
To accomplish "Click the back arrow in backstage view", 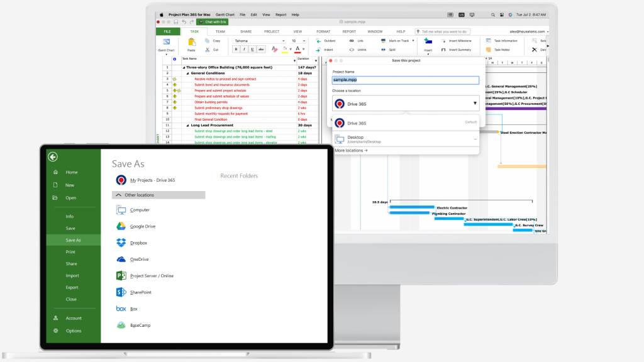I will 53,157.
